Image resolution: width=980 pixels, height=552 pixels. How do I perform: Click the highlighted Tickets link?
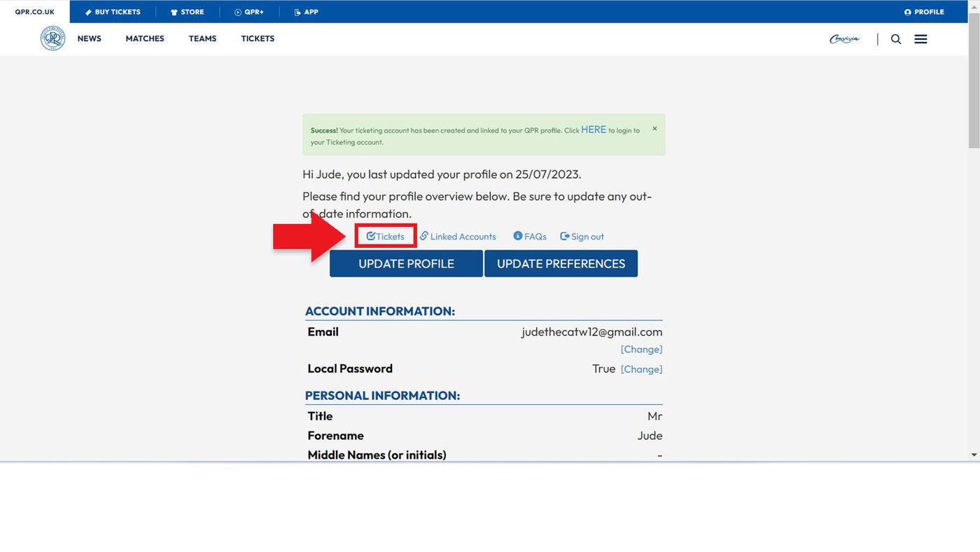386,236
